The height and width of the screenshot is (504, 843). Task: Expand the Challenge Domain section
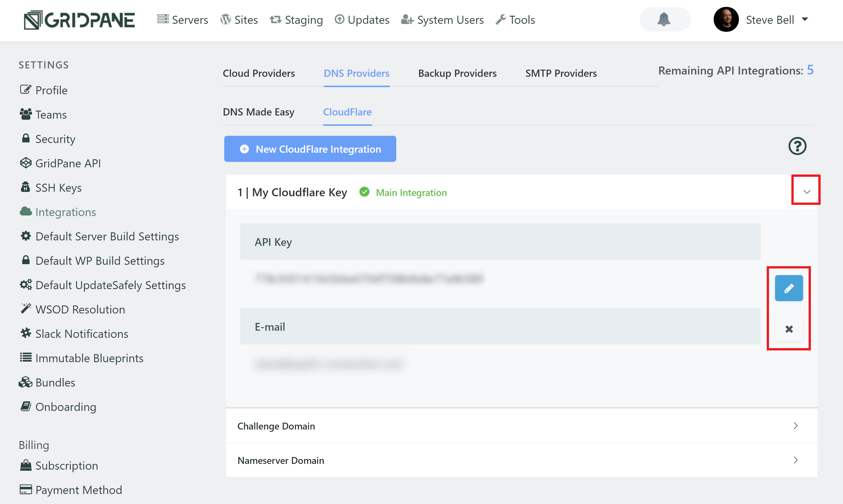pyautogui.click(x=521, y=426)
